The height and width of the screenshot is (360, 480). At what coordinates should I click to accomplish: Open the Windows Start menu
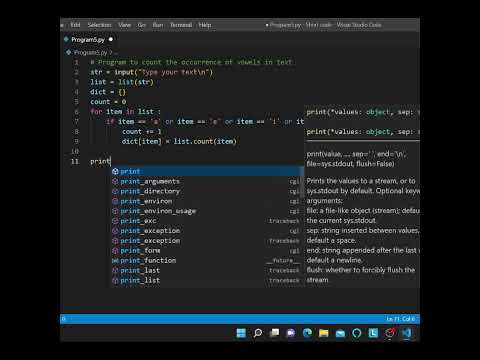tap(241, 333)
